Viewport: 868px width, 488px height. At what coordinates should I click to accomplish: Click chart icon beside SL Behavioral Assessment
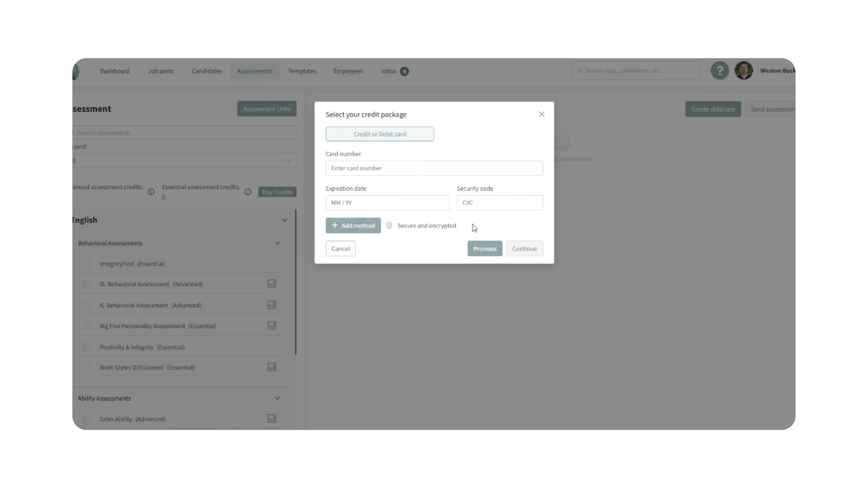click(272, 284)
